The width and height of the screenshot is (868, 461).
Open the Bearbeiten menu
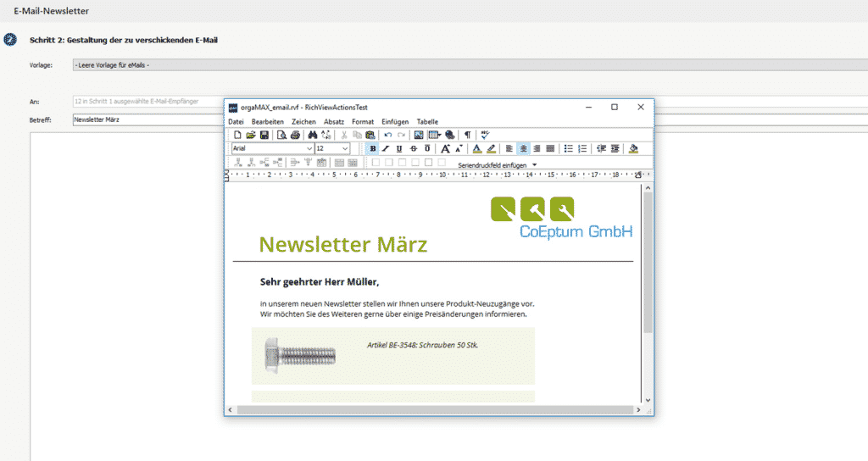coord(267,122)
